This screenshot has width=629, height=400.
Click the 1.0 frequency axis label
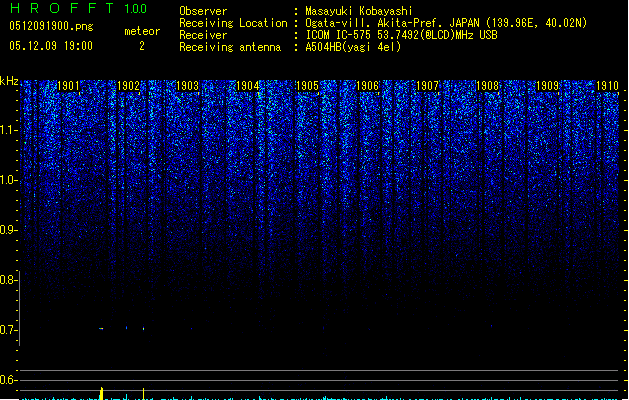point(9,180)
